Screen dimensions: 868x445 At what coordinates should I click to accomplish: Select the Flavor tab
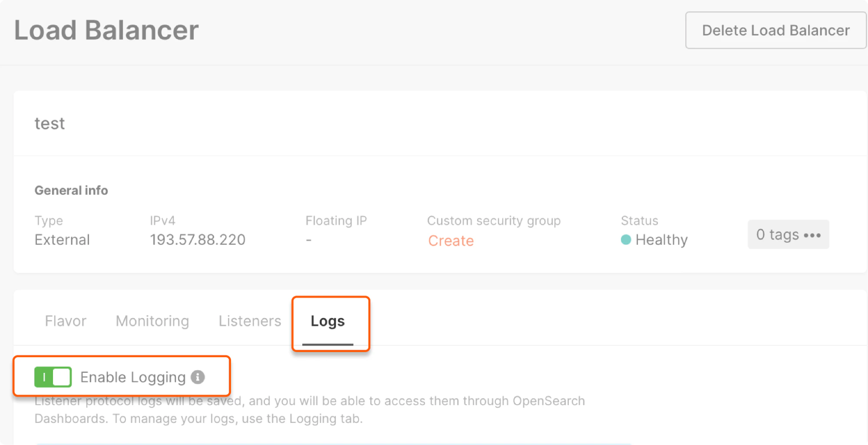click(65, 321)
